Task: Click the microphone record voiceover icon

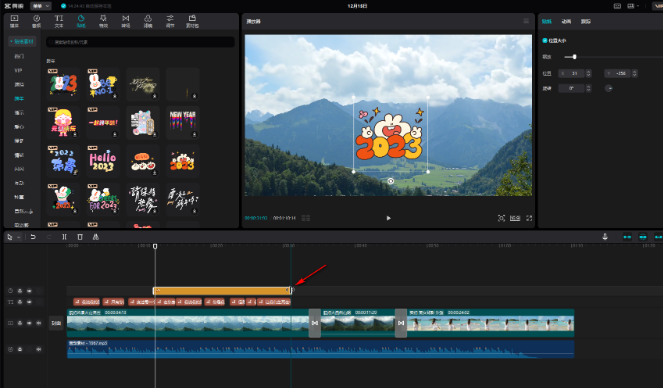Action: tap(605, 237)
